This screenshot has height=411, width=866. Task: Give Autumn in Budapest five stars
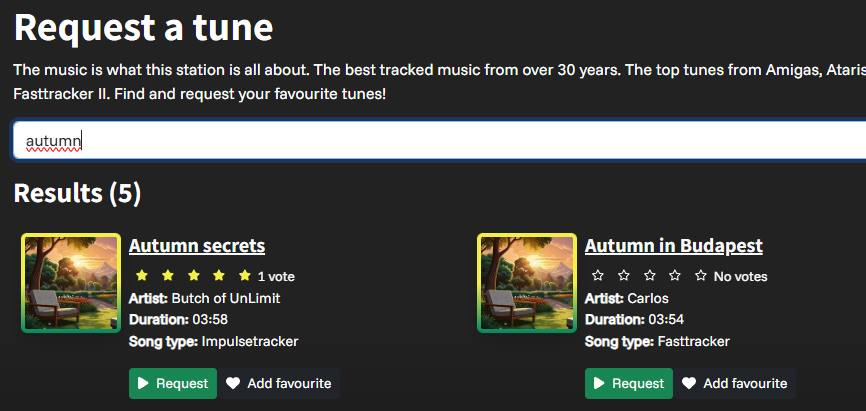tap(701, 275)
